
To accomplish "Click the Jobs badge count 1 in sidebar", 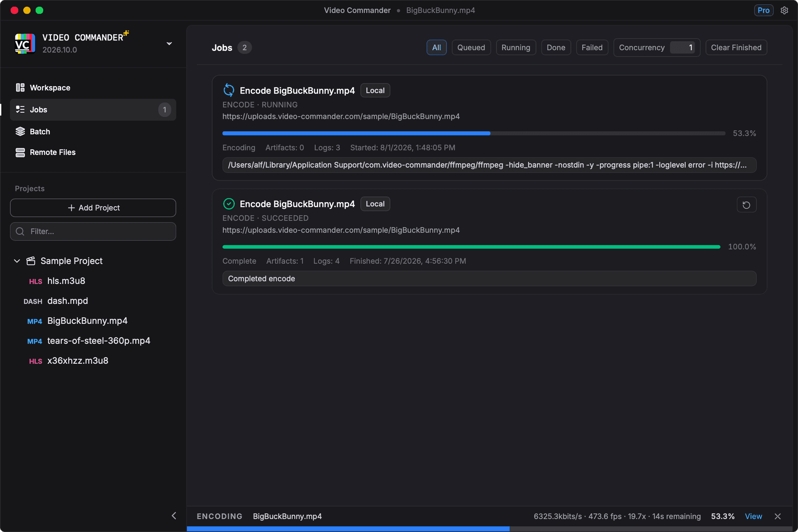I will click(x=165, y=110).
